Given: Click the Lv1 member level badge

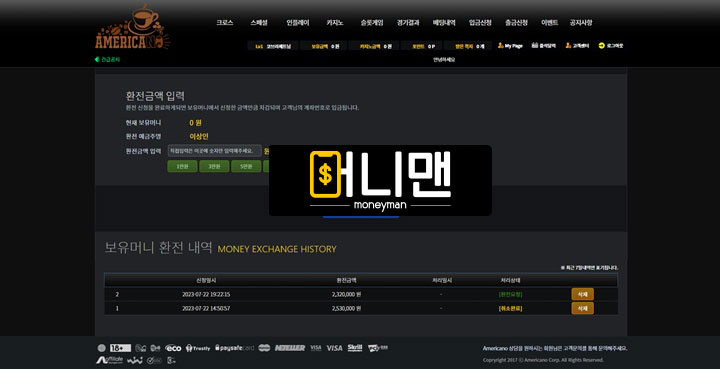Looking at the screenshot, I should [273, 46].
